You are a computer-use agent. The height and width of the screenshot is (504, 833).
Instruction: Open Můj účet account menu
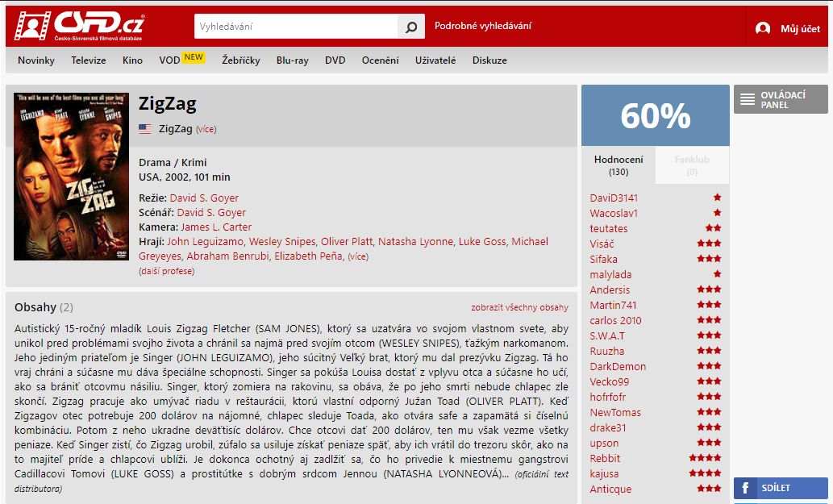(x=800, y=29)
